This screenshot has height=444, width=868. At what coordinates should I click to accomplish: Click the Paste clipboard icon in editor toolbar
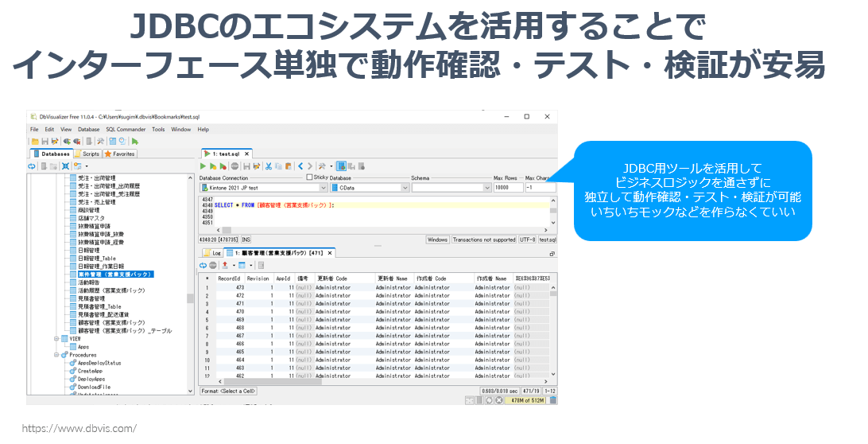click(289, 166)
